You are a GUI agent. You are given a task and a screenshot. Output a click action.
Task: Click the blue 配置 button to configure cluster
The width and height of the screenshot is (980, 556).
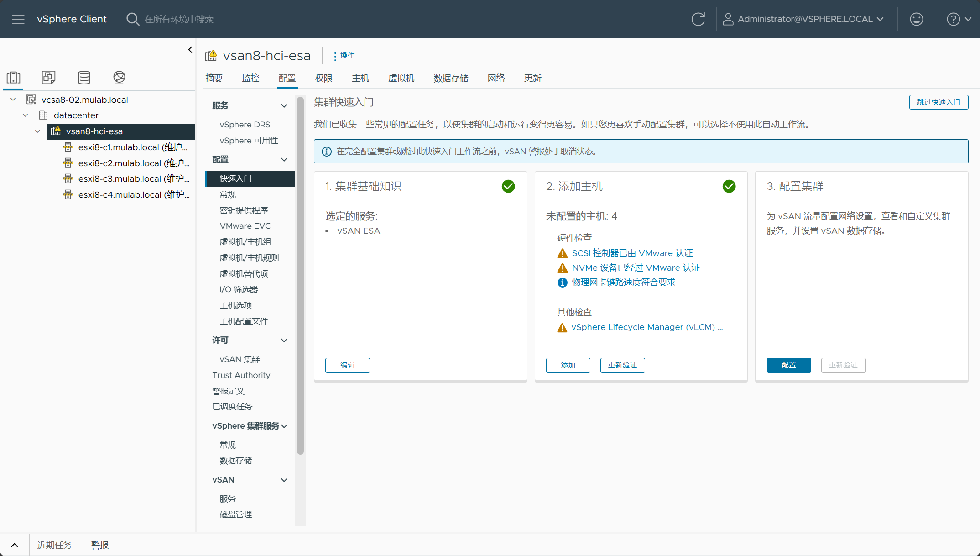pyautogui.click(x=789, y=365)
